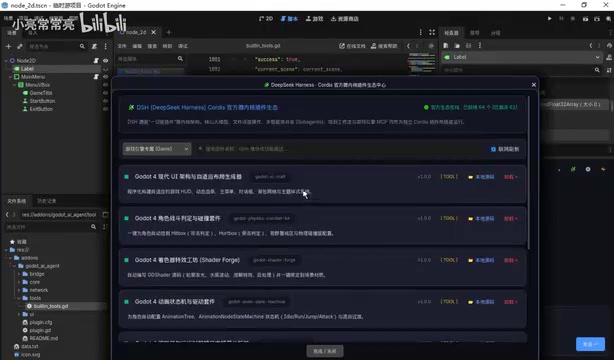The width and height of the screenshot is (614, 360).
Task: Uninstall the Godot 4 UI layout generator plugin
Action: coord(510,177)
